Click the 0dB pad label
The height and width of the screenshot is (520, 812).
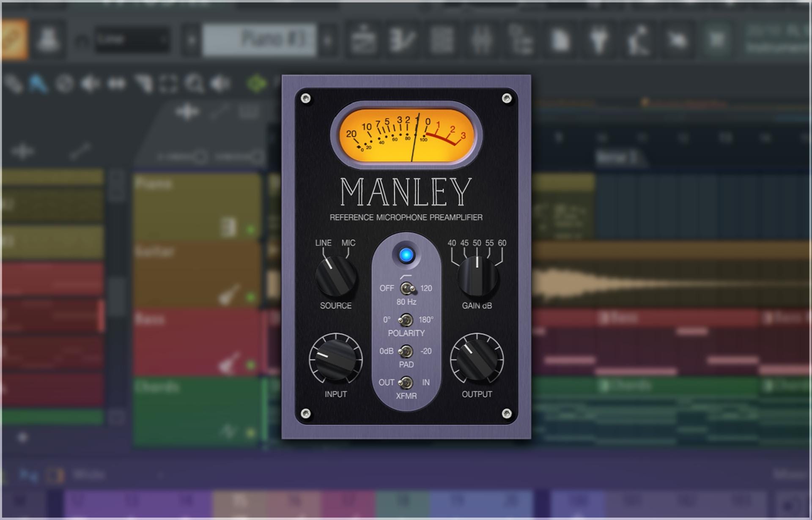point(386,351)
